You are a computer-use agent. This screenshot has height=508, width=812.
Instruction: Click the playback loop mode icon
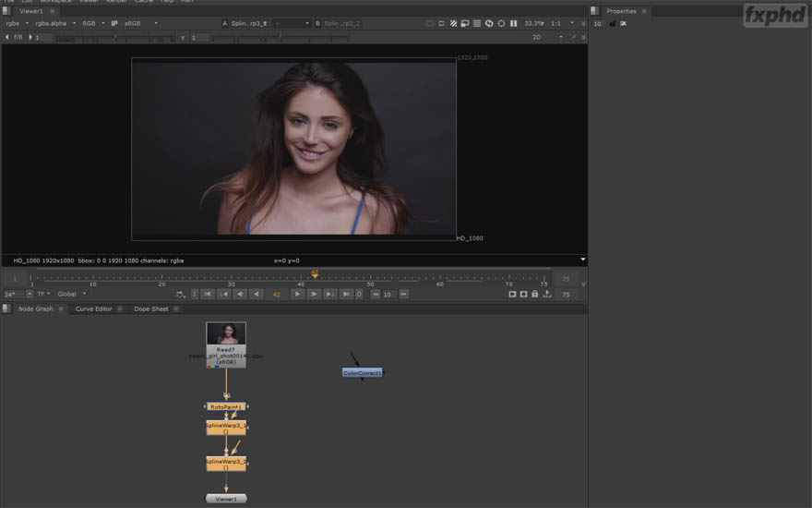click(180, 294)
